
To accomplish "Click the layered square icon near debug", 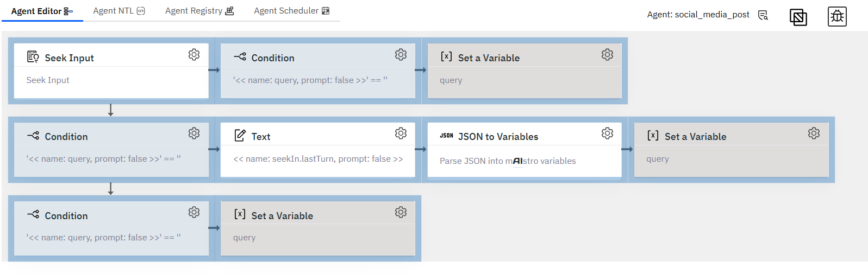I will point(798,17).
